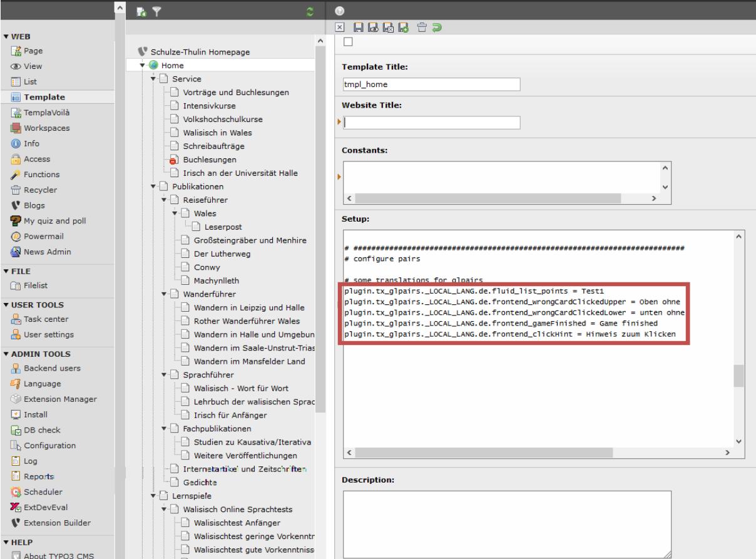This screenshot has height=559, width=756.
Task: Open the Workspaces module
Action: pyautogui.click(x=48, y=128)
